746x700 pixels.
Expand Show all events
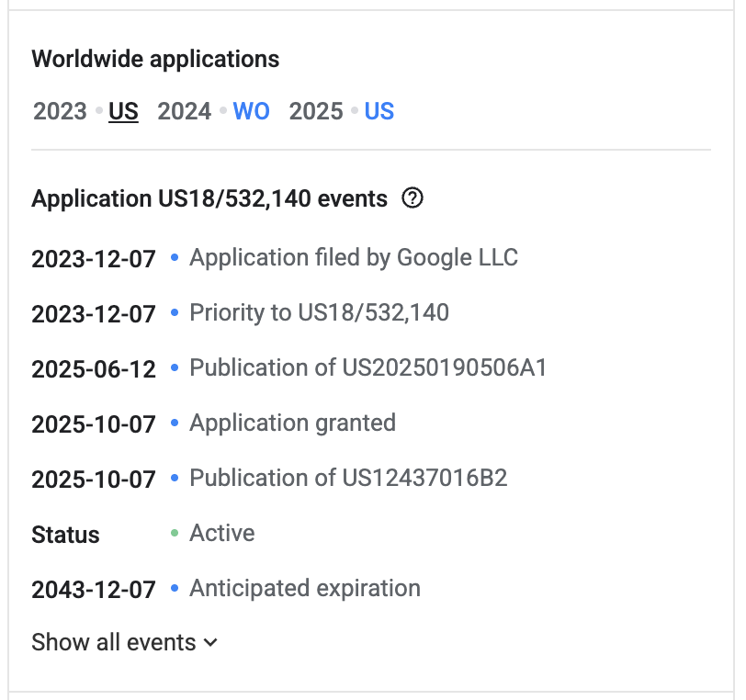point(125,642)
